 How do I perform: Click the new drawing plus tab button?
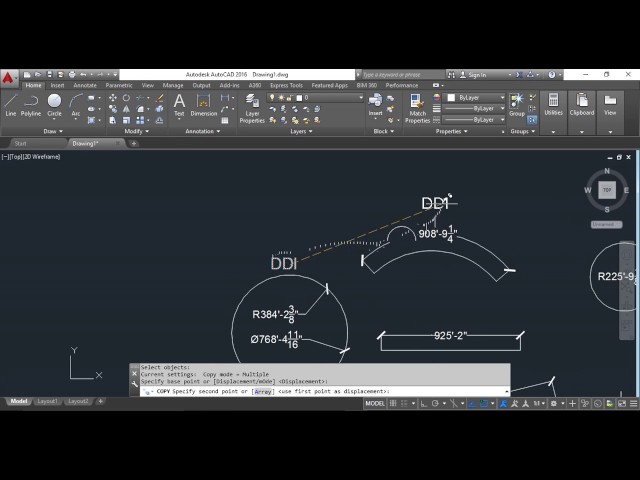tap(133, 143)
